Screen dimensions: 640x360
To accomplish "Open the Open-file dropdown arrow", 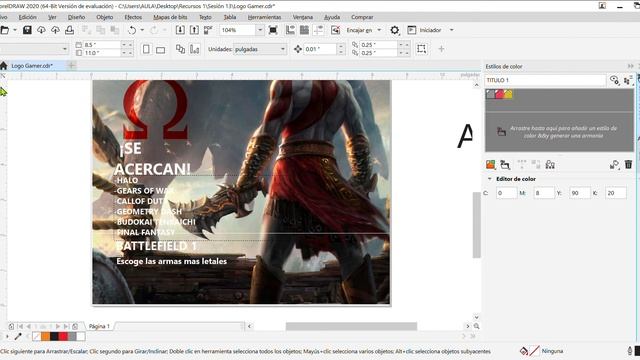I will point(15,30).
